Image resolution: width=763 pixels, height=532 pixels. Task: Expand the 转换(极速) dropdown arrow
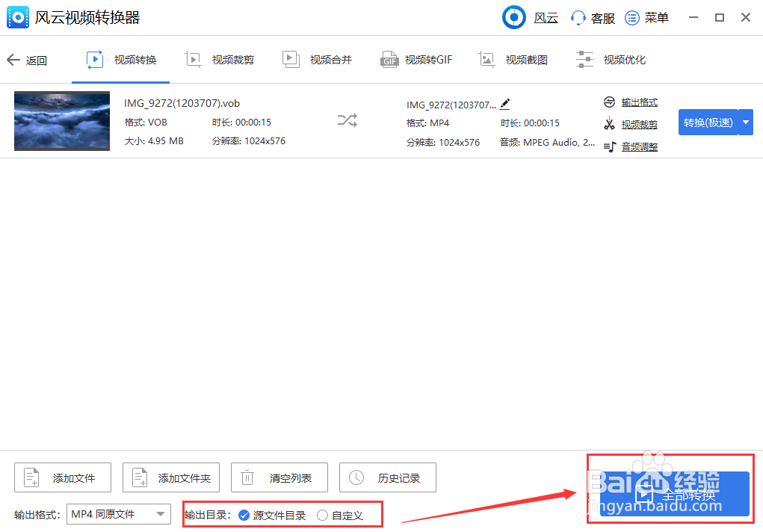point(746,123)
